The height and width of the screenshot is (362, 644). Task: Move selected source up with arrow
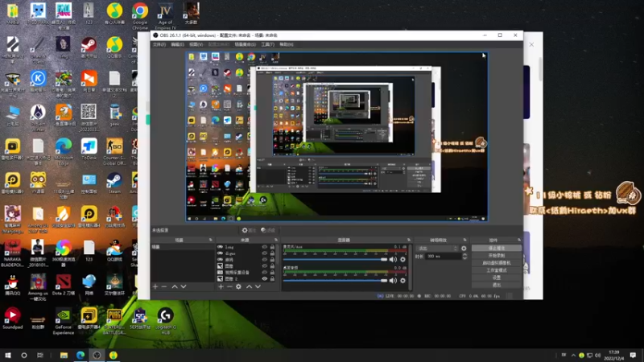click(x=249, y=286)
